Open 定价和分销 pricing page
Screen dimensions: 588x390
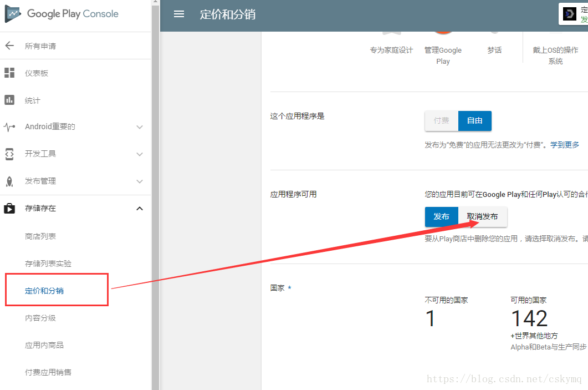(44, 291)
